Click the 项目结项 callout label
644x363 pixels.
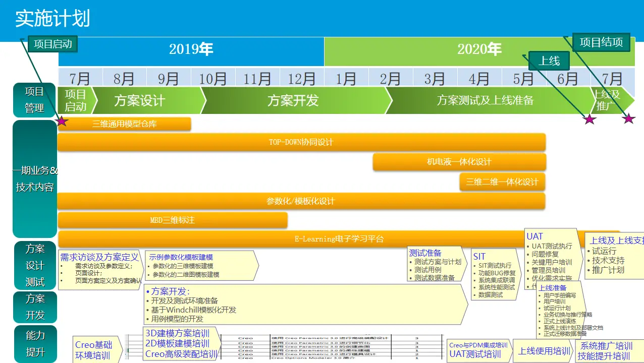click(601, 42)
